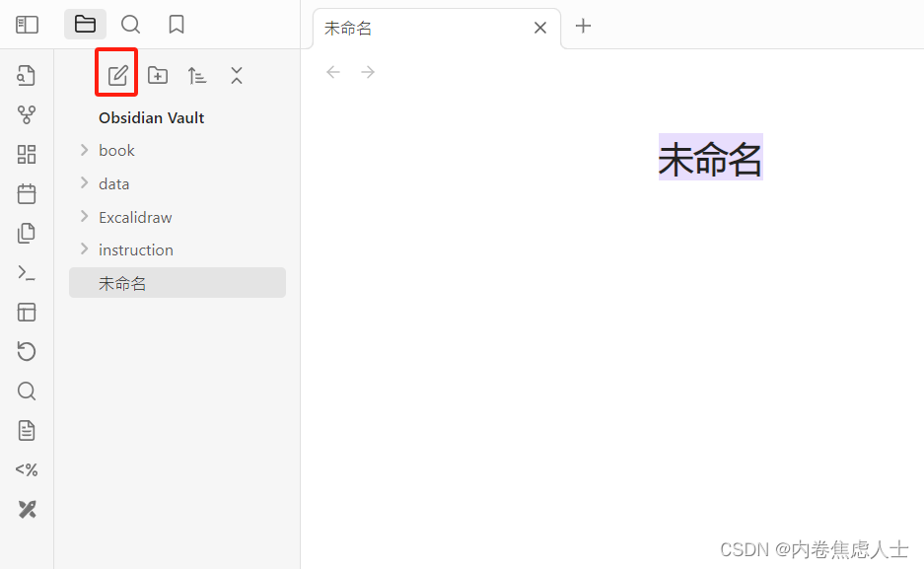
Task: Open today's daily note
Action: (x=27, y=193)
